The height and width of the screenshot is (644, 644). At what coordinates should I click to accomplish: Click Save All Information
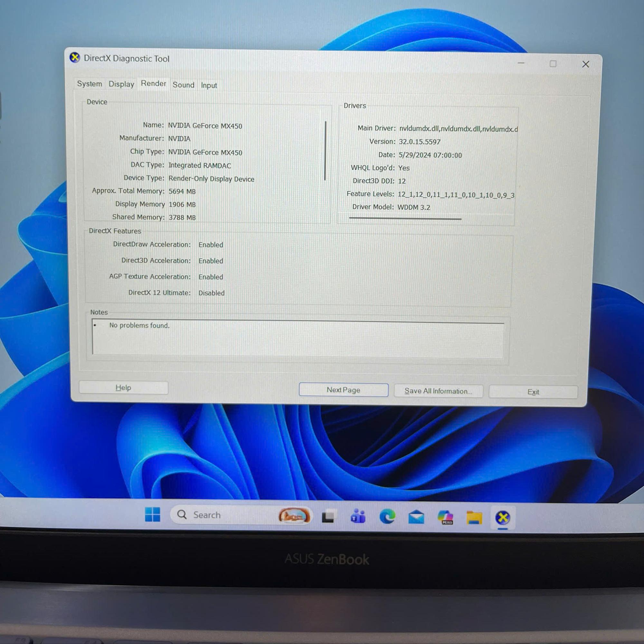pyautogui.click(x=438, y=391)
